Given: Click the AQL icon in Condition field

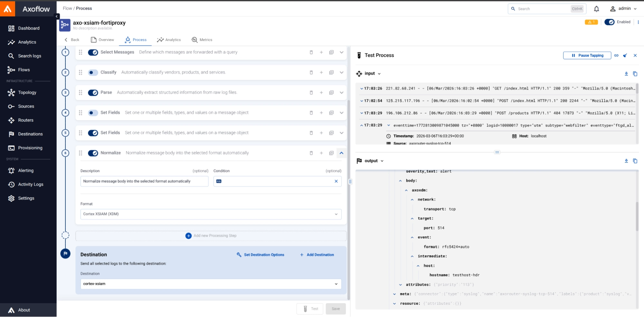Looking at the screenshot, I should tap(219, 181).
